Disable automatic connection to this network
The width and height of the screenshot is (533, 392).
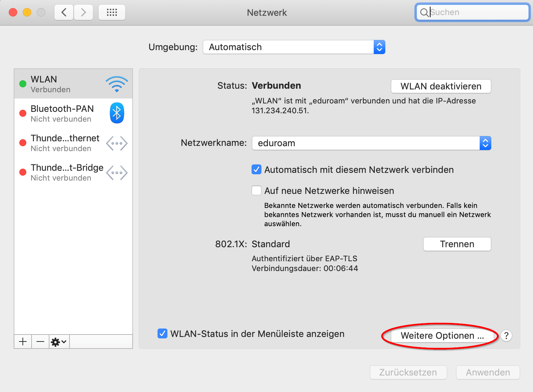tap(256, 170)
